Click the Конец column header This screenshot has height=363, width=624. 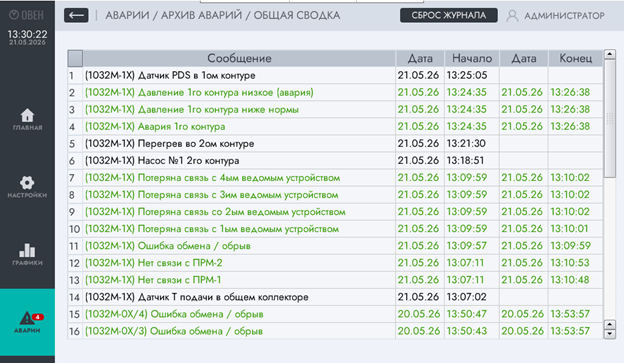point(575,58)
